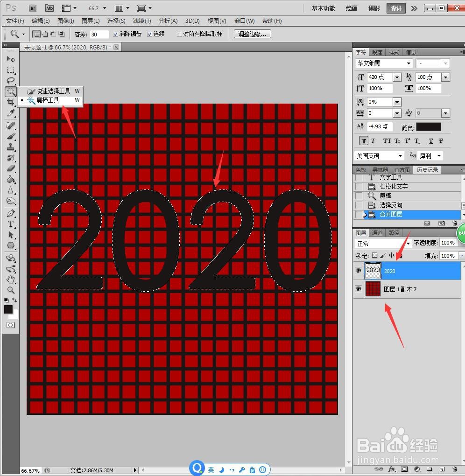The image size is (465, 476).
Task: Switch to the 导航器 tab
Action: pos(380,170)
